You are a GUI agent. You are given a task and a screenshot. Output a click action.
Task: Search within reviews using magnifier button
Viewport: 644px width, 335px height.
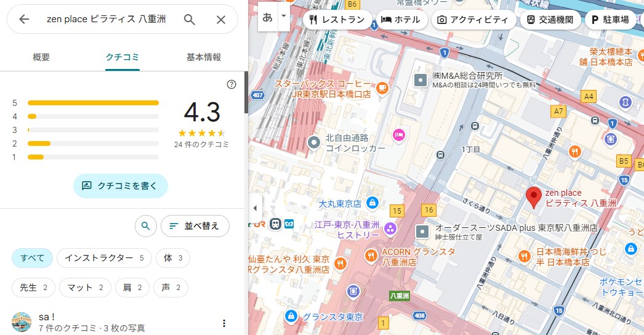point(145,226)
